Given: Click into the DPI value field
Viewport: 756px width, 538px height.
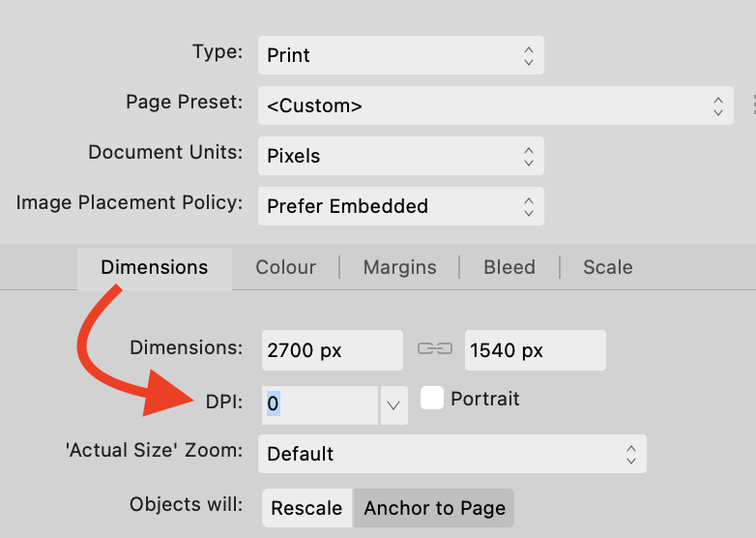Looking at the screenshot, I should [x=319, y=405].
